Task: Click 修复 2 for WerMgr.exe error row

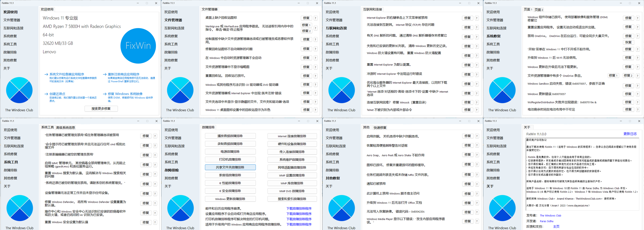Action: (306, 31)
